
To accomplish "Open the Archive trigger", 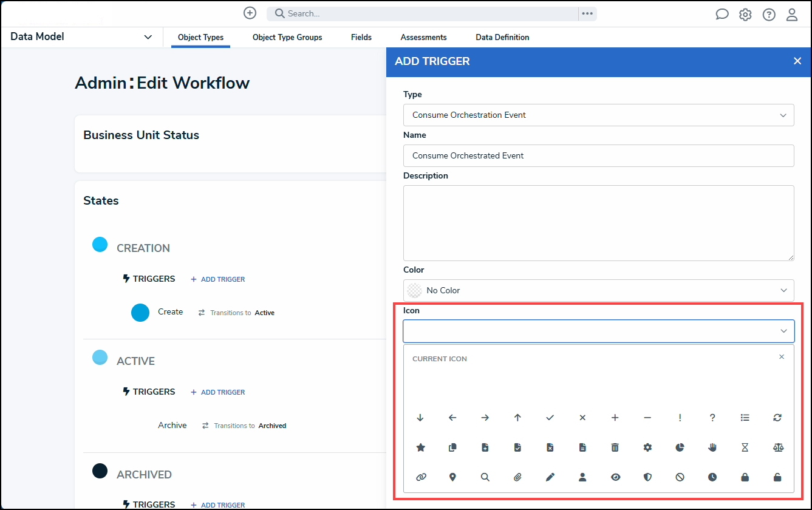I will point(172,425).
